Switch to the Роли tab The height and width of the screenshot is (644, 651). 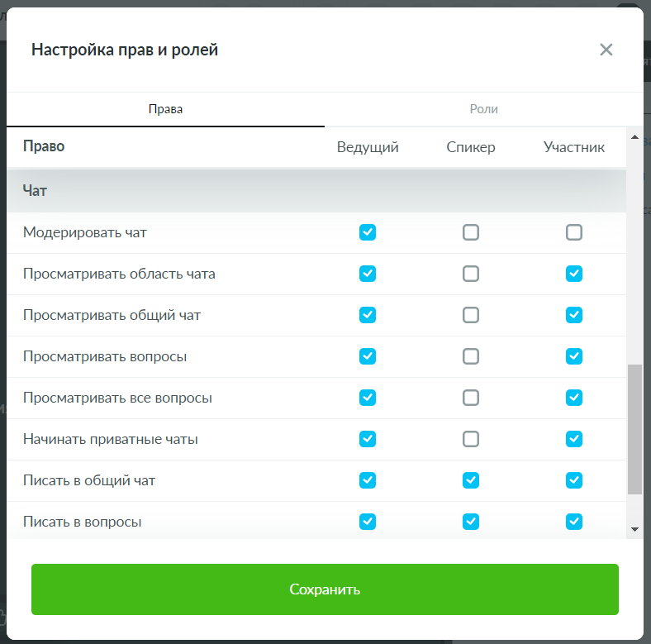tap(483, 109)
